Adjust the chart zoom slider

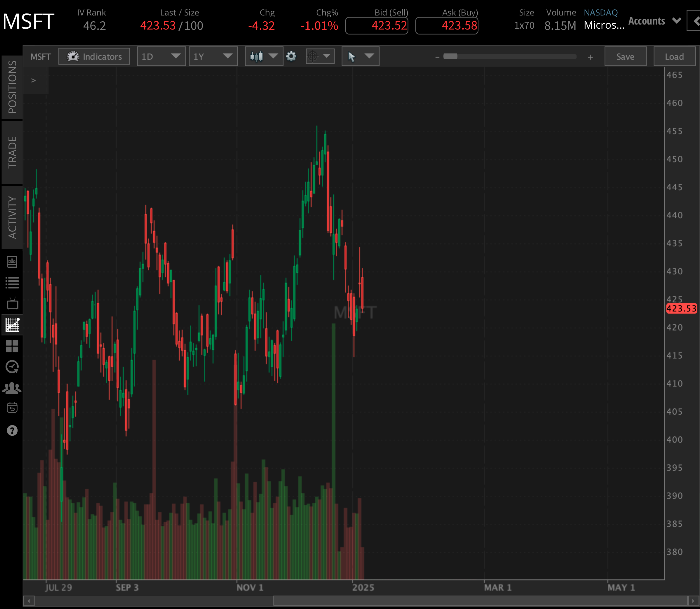click(510, 57)
